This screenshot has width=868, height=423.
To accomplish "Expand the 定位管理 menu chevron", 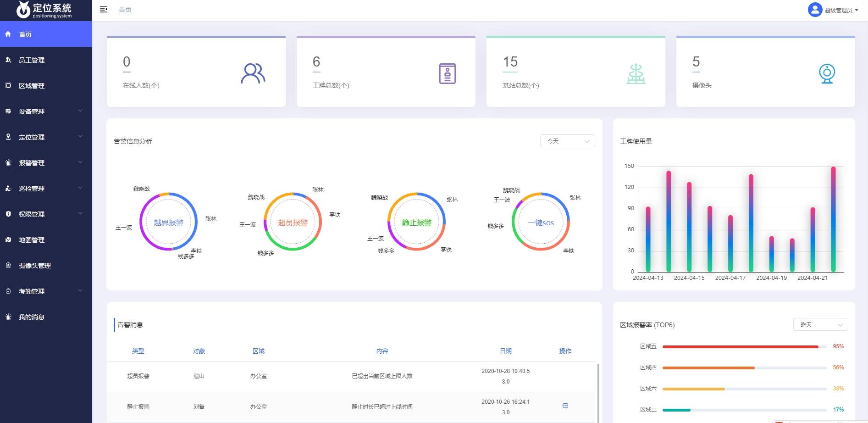I will click(80, 136).
